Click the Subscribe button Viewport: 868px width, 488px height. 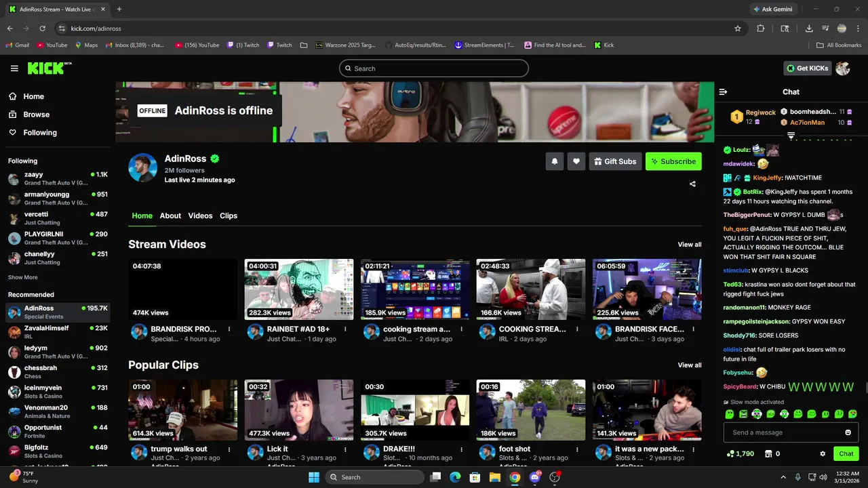coord(673,161)
